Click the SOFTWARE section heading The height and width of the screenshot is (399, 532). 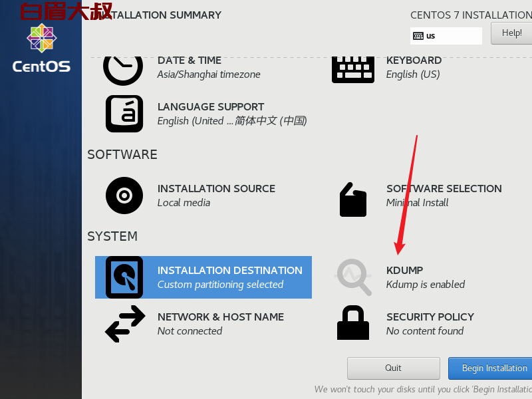[x=122, y=155]
